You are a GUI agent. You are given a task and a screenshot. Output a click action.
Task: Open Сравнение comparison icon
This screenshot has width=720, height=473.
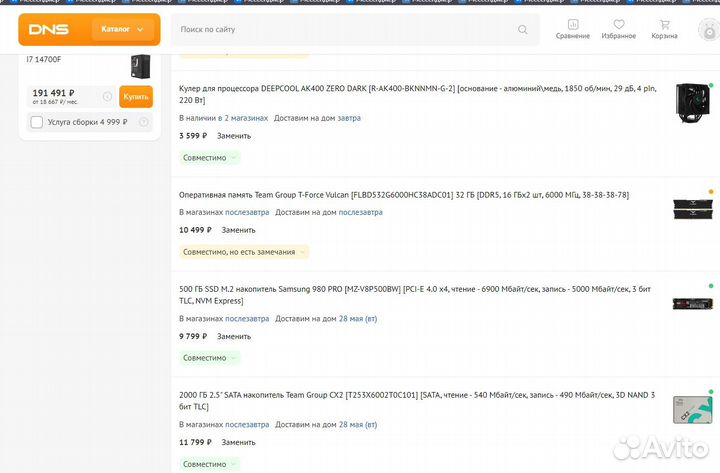tap(573, 29)
